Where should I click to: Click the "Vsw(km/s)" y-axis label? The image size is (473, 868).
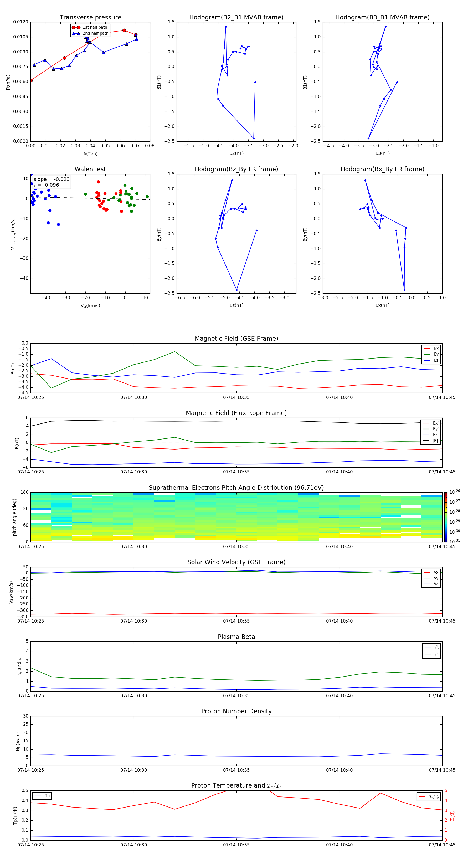tap(11, 592)
